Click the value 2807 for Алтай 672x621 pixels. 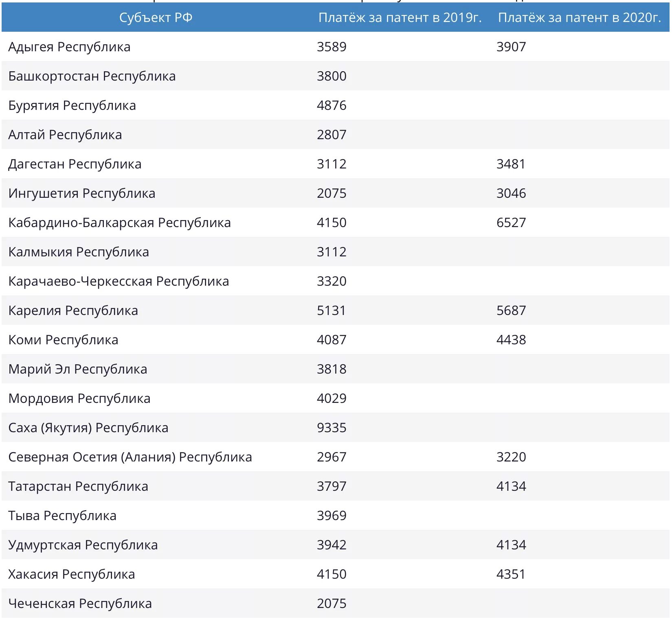tap(332, 135)
